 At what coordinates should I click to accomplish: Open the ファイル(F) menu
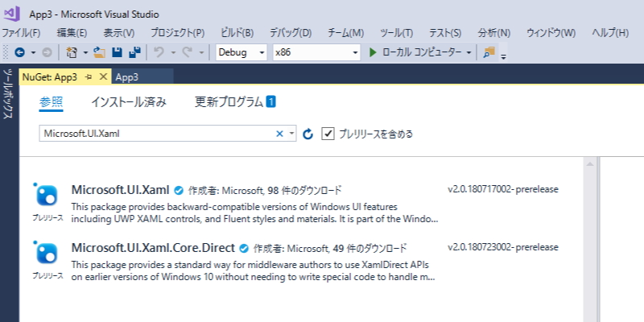[x=22, y=33]
